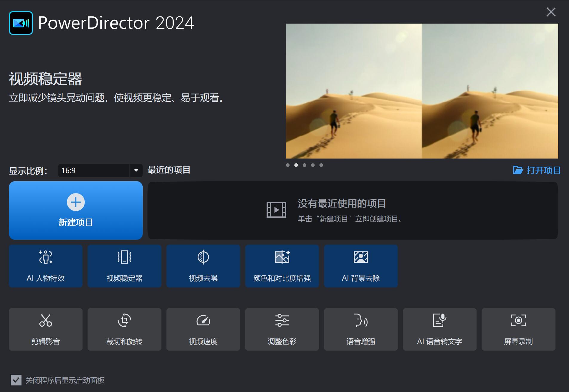Screen dimensions: 569x392
Task: Click the 打开项目 link
Action: point(537,170)
